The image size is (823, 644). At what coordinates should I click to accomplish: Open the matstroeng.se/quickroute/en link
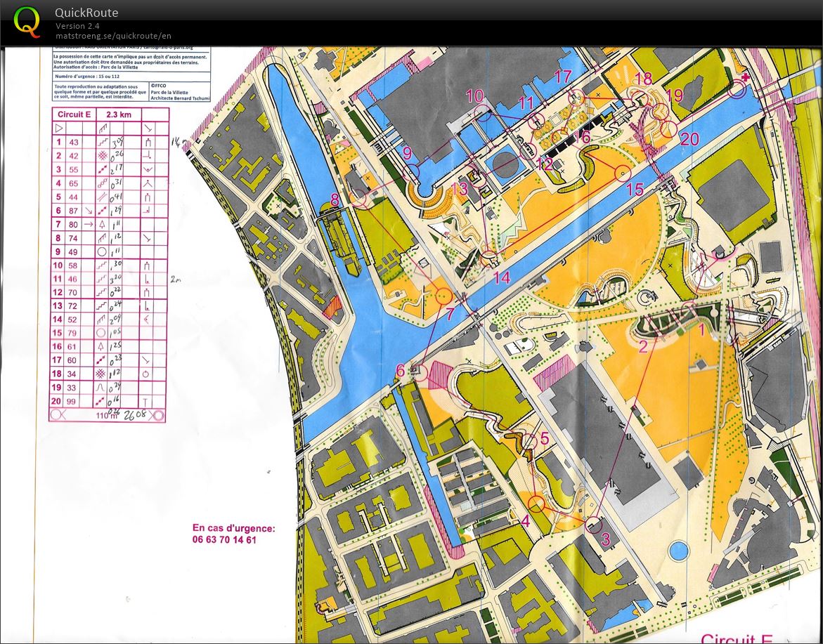point(113,36)
